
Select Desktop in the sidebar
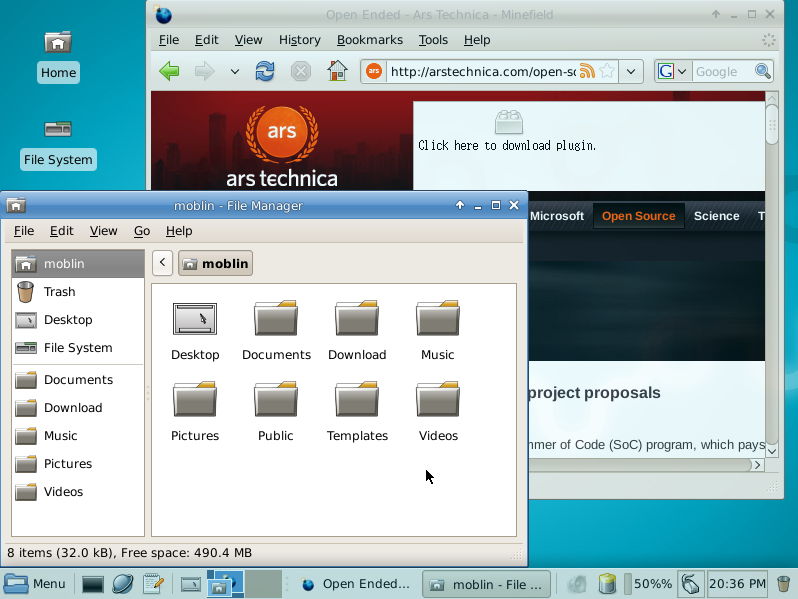(x=78, y=320)
